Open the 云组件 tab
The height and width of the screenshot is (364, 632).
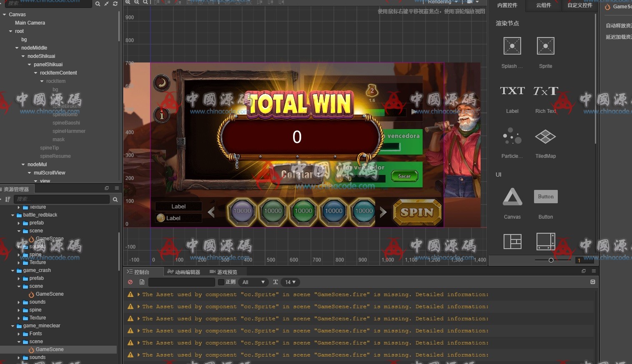click(x=543, y=5)
